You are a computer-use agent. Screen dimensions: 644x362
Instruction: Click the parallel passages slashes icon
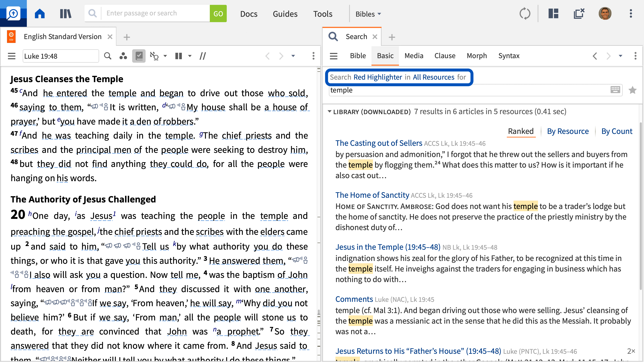(x=203, y=56)
